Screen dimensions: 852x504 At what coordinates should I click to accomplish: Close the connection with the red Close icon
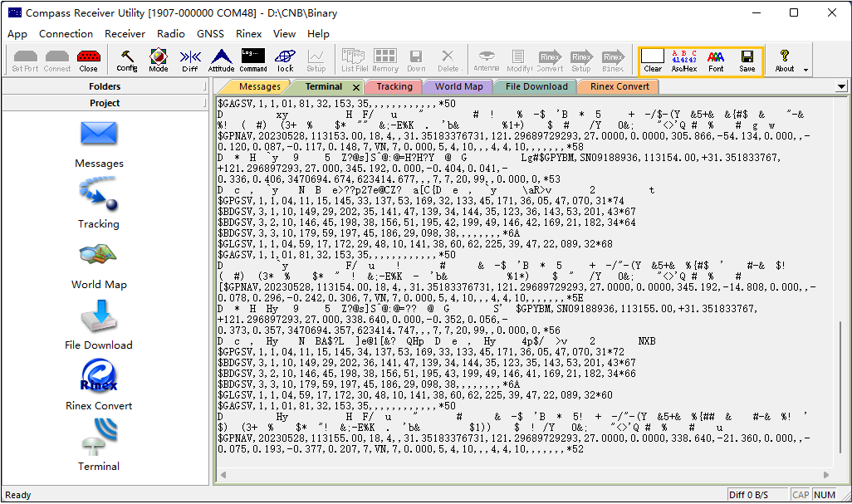click(x=89, y=61)
